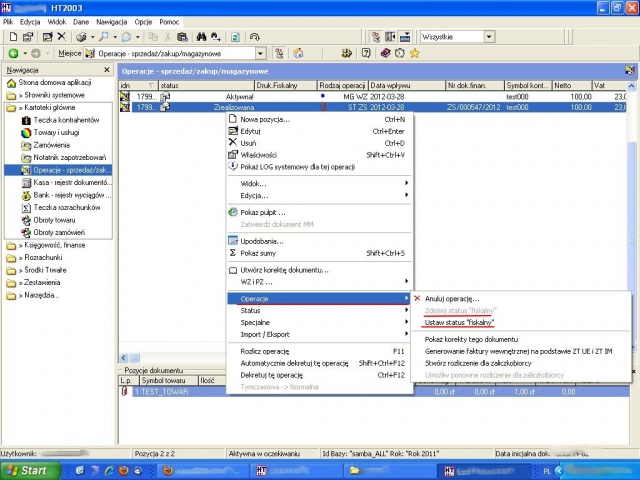Image resolution: width=640 pixels, height=480 pixels.
Task: Click the home house toolbar icon
Action: [x=298, y=53]
